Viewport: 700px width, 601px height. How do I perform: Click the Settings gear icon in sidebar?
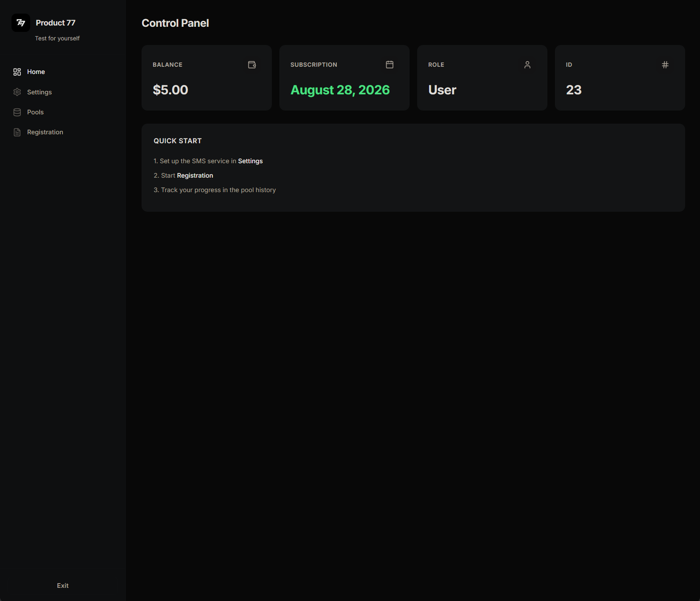(x=17, y=92)
